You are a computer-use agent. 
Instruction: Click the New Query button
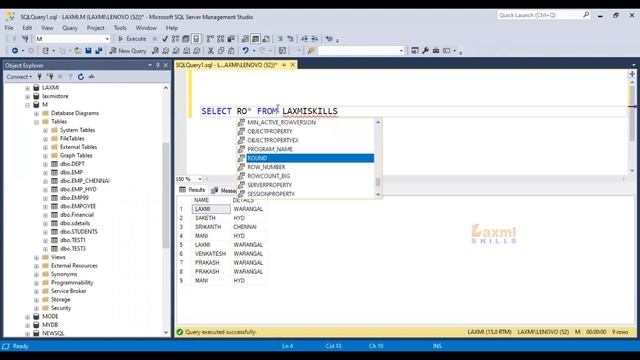click(128, 51)
